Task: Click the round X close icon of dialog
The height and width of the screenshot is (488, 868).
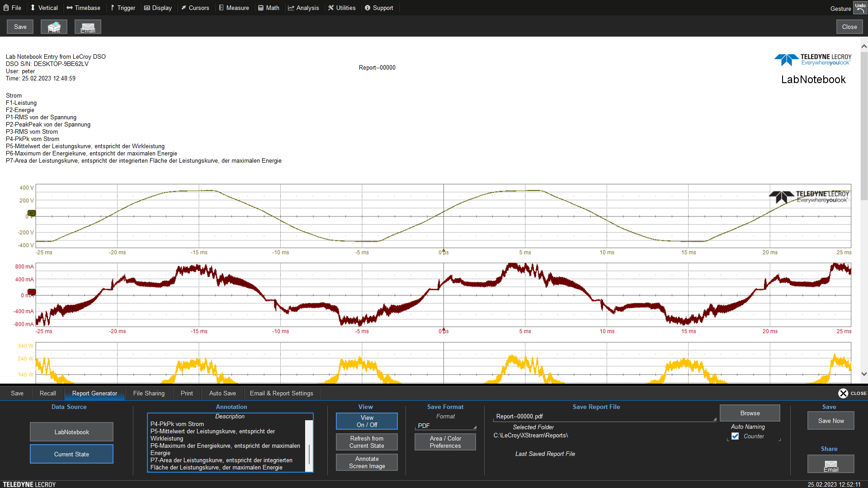Action: click(843, 394)
